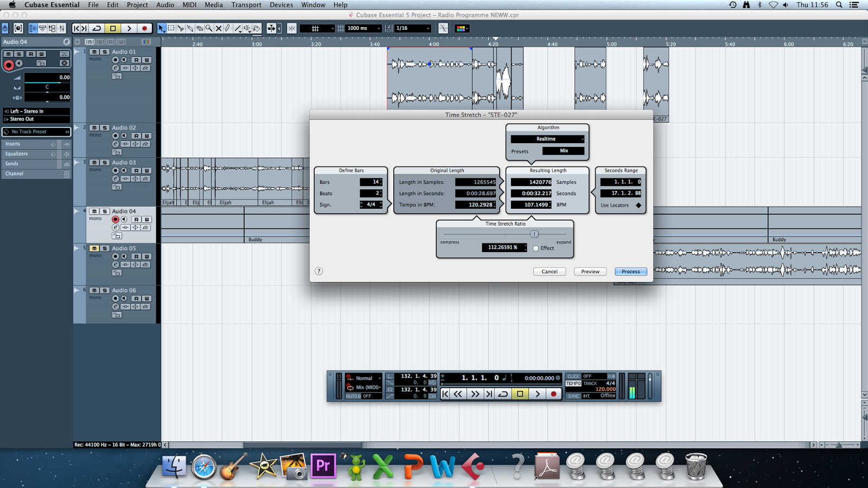Open the Devices menu
This screenshot has width=868, height=488.
point(281,5)
